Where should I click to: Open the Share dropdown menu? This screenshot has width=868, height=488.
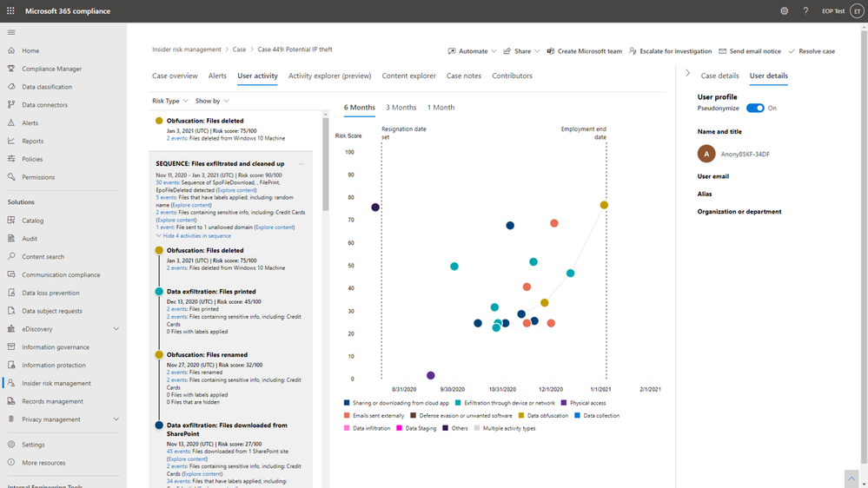521,51
